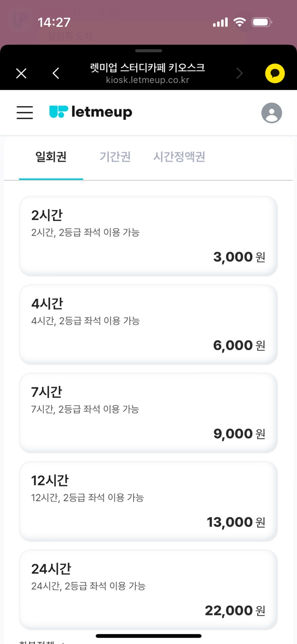
Task: Open the user profile avatar icon
Action: pos(272,113)
